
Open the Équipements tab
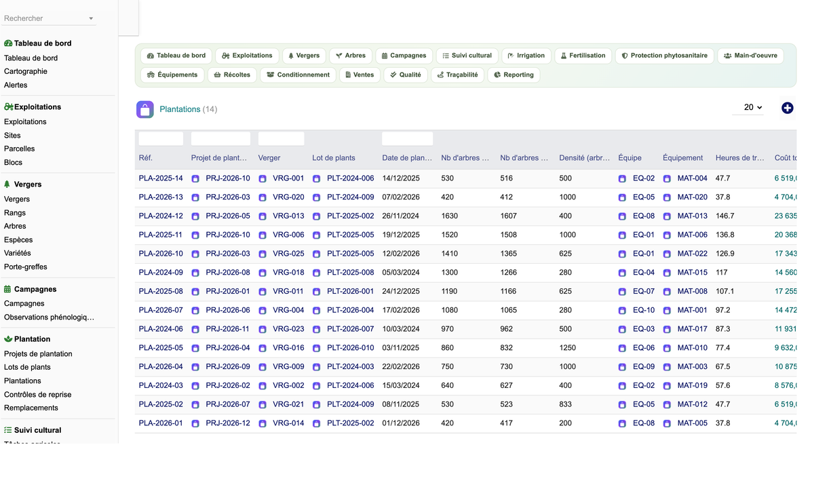click(x=172, y=75)
